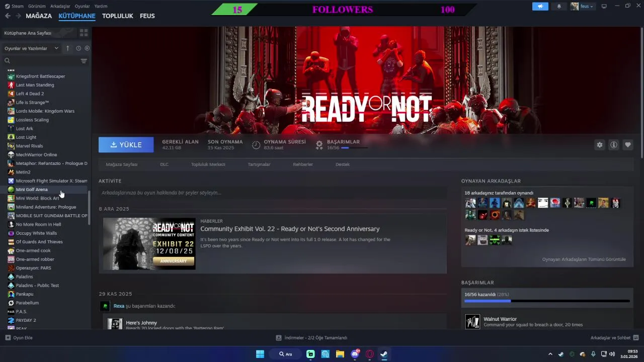Select Marvel Rivals in library
644x362 pixels.
pyautogui.click(x=29, y=146)
